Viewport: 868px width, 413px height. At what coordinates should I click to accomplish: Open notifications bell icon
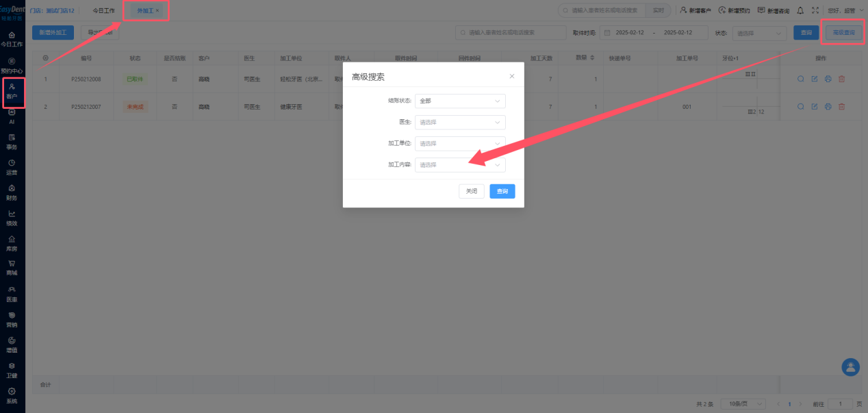(x=800, y=10)
